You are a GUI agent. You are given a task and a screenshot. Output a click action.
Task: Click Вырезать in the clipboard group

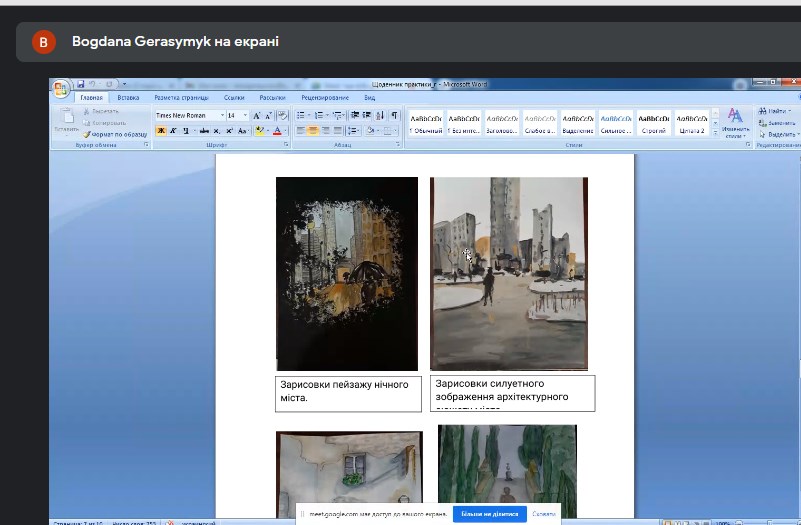pyautogui.click(x=101, y=111)
